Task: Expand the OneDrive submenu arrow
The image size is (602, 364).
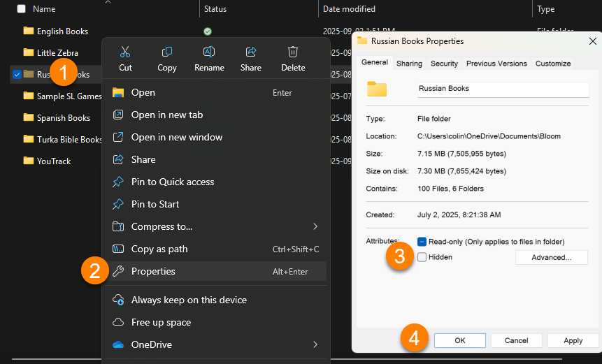Action: tap(315, 344)
